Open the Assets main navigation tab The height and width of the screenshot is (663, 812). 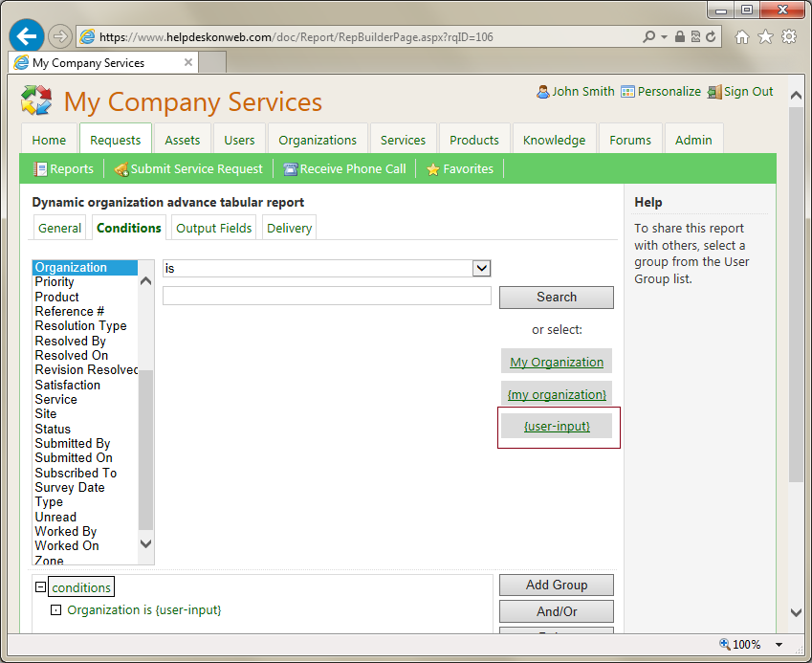(x=182, y=140)
